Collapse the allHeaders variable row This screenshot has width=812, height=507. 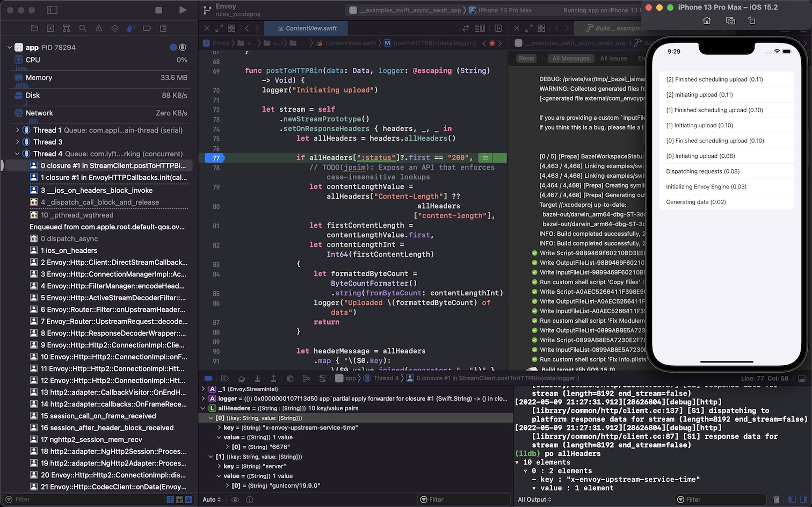tap(203, 408)
